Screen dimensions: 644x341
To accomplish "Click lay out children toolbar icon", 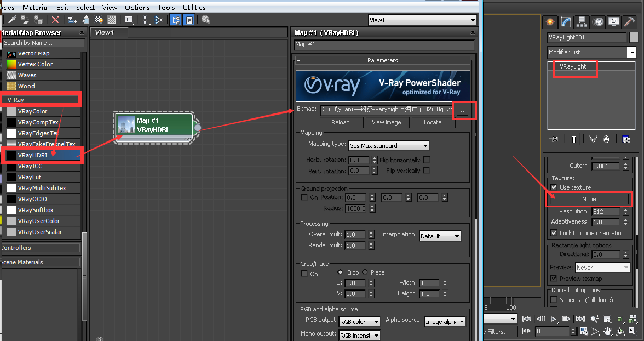I will (x=159, y=20).
